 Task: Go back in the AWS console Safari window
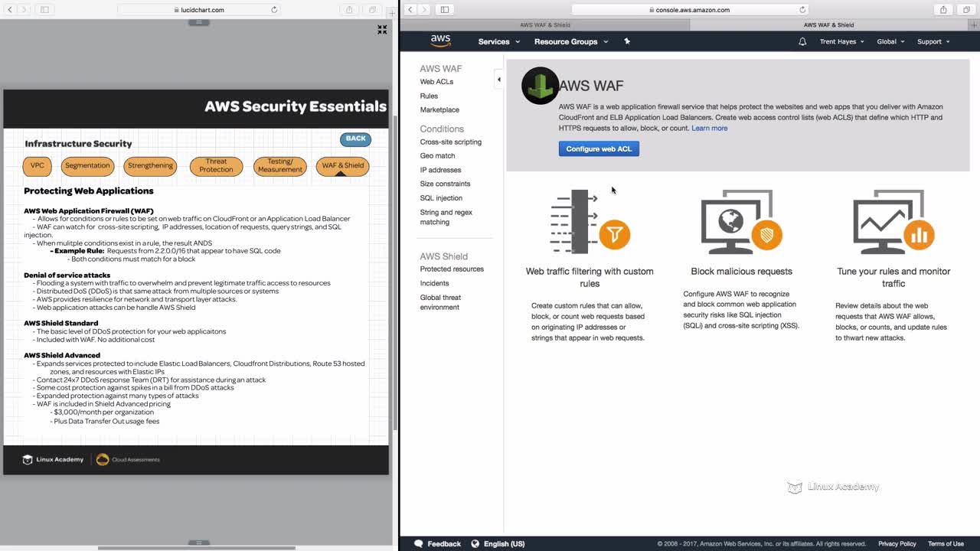click(410, 9)
